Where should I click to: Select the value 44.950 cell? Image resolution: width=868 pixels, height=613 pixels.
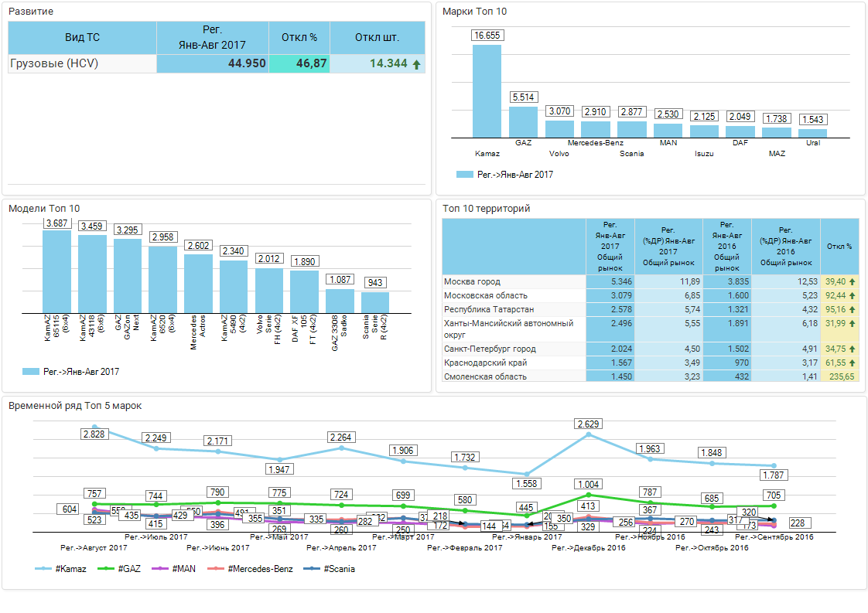(x=213, y=63)
